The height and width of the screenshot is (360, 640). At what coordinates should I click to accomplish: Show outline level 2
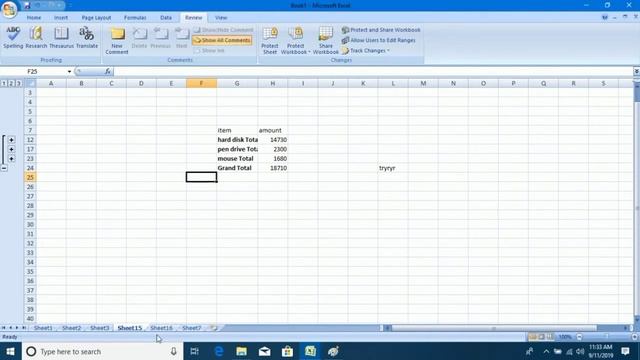[x=11, y=83]
